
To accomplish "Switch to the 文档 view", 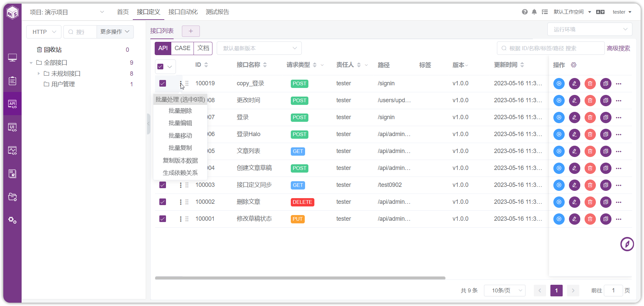I will pos(203,48).
